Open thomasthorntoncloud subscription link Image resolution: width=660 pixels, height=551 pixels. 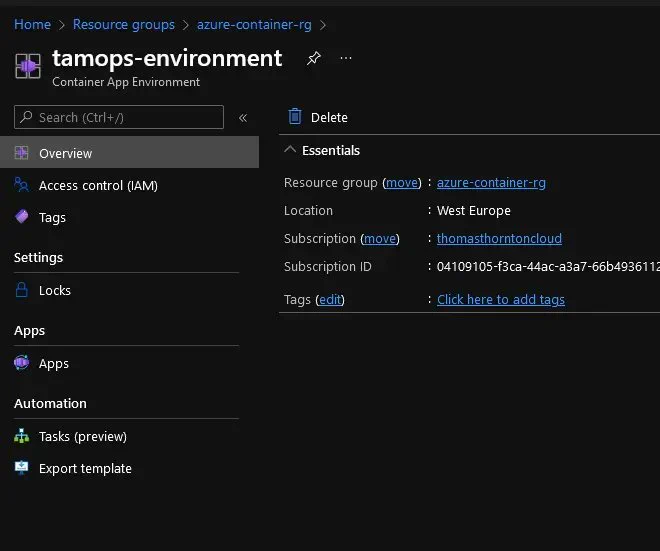point(499,239)
